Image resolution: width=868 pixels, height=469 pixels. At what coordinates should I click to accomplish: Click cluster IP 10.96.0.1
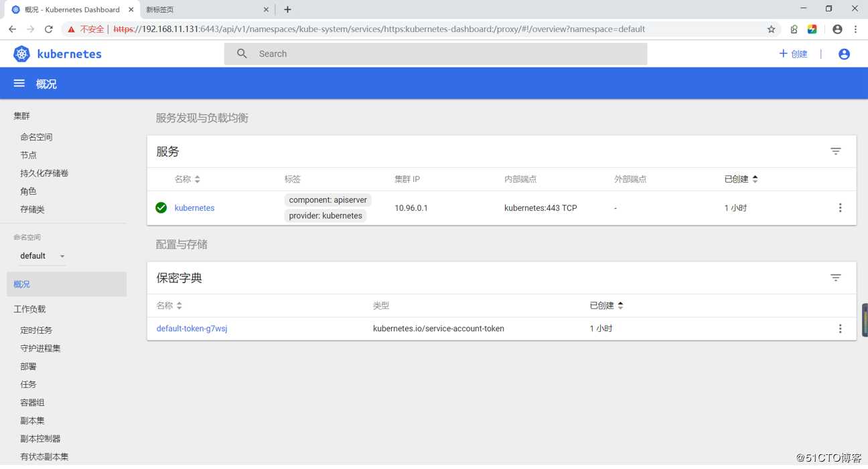pyautogui.click(x=411, y=208)
